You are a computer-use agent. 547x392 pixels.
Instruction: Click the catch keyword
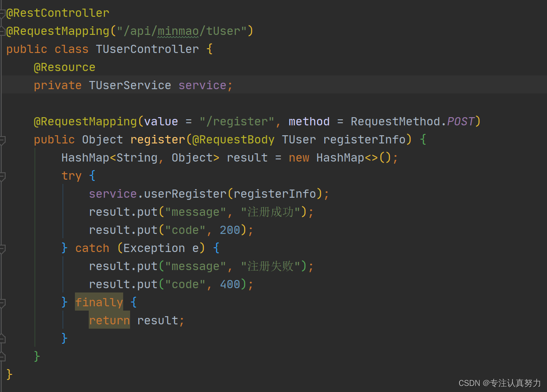92,249
